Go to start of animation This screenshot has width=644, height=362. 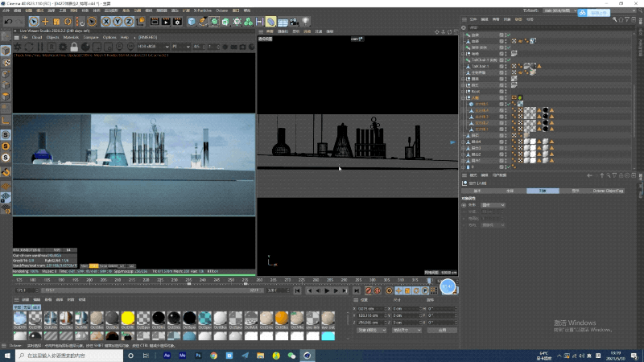[297, 290]
